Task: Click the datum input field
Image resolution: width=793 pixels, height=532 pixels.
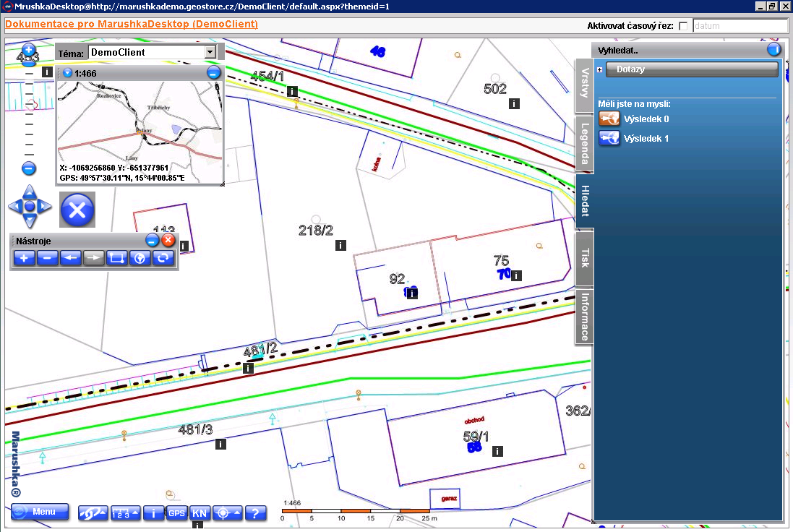Action: pos(739,26)
